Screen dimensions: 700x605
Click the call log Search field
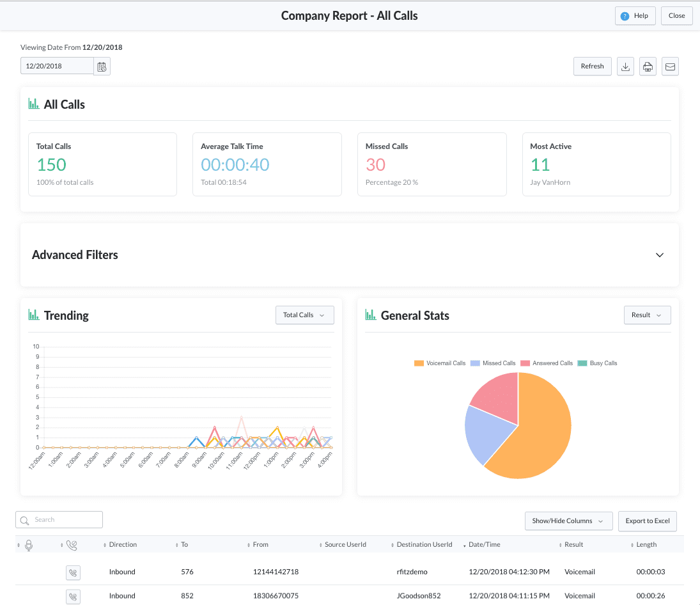pos(59,520)
